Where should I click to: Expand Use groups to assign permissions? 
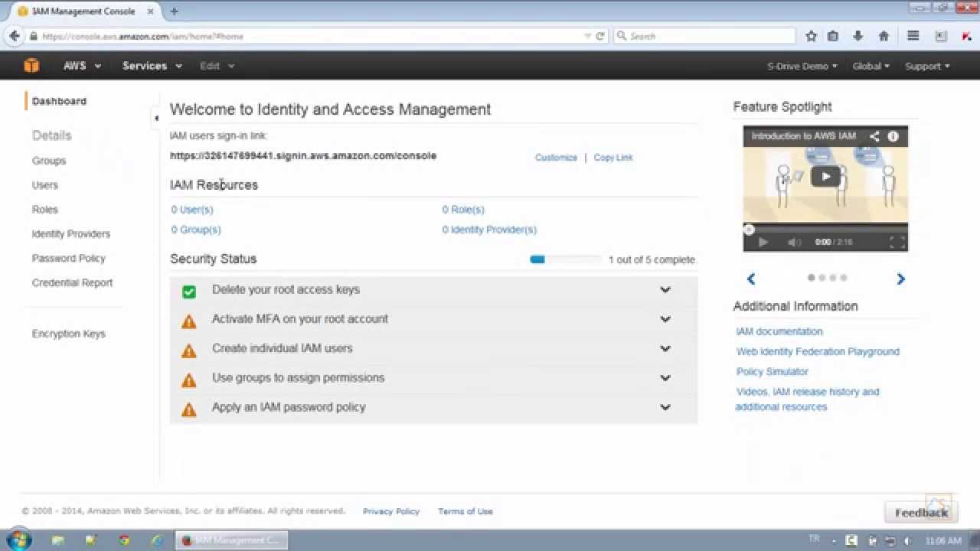tap(665, 378)
